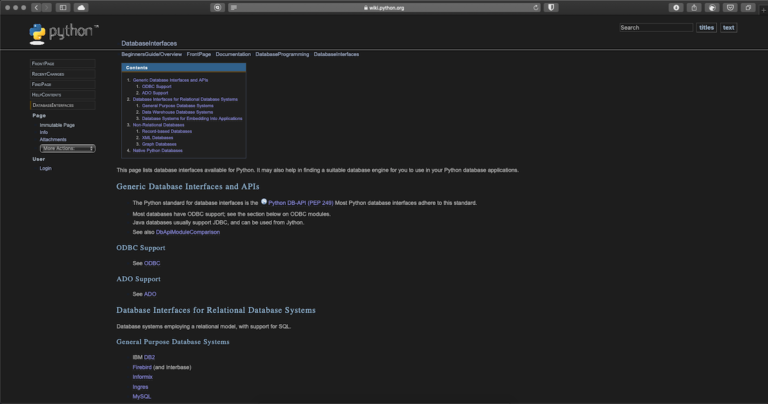768x404 pixels.
Task: Open DatabaseProgramming breadcrumb link
Action: [x=282, y=54]
